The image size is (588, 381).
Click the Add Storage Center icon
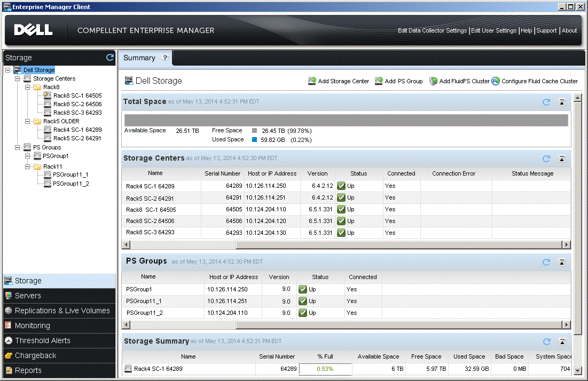coord(312,81)
